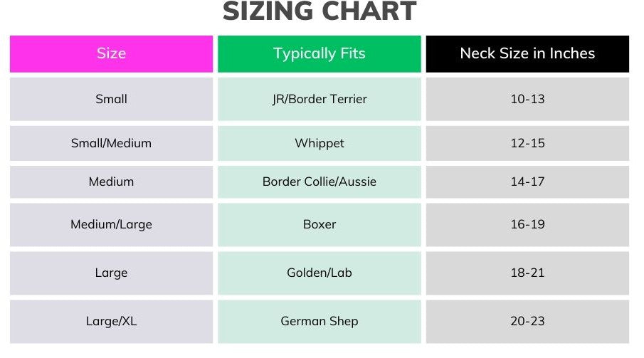Viewport: 644px width, 358px height.
Task: Select the Whippet breed cell
Action: tap(319, 143)
